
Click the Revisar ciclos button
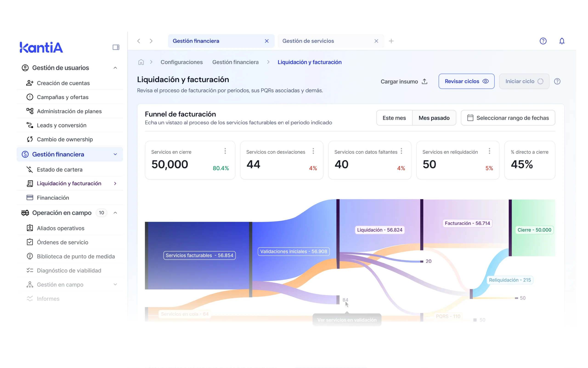(466, 81)
